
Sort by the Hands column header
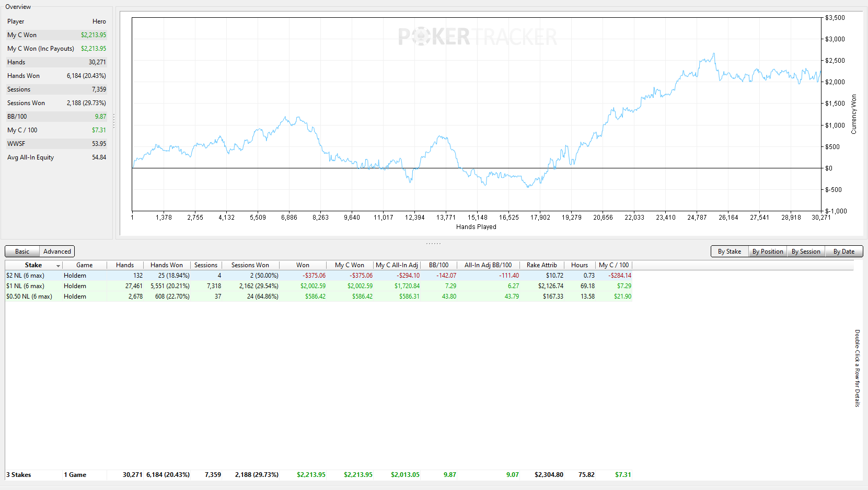tap(125, 265)
